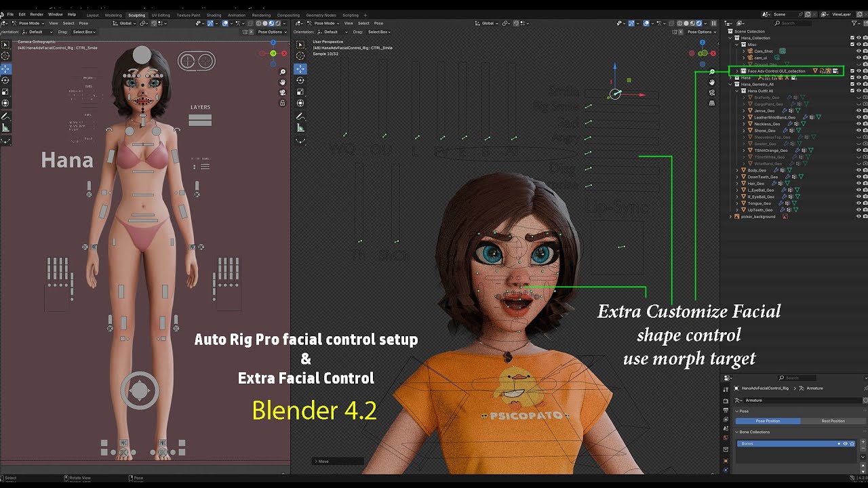
Task: Select the Move tool in left viewport toolbar
Action: click(5, 68)
